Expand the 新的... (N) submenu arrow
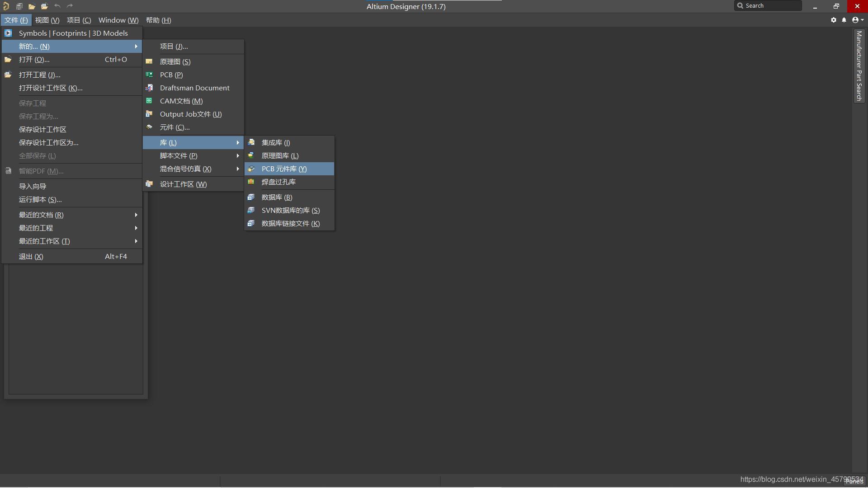Viewport: 868px width, 488px height. coord(136,46)
